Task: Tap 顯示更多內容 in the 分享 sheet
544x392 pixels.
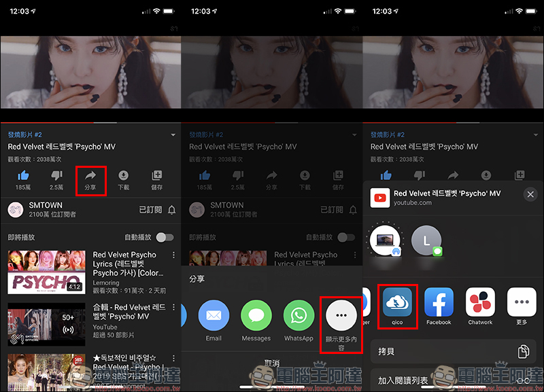Action: pyautogui.click(x=341, y=325)
